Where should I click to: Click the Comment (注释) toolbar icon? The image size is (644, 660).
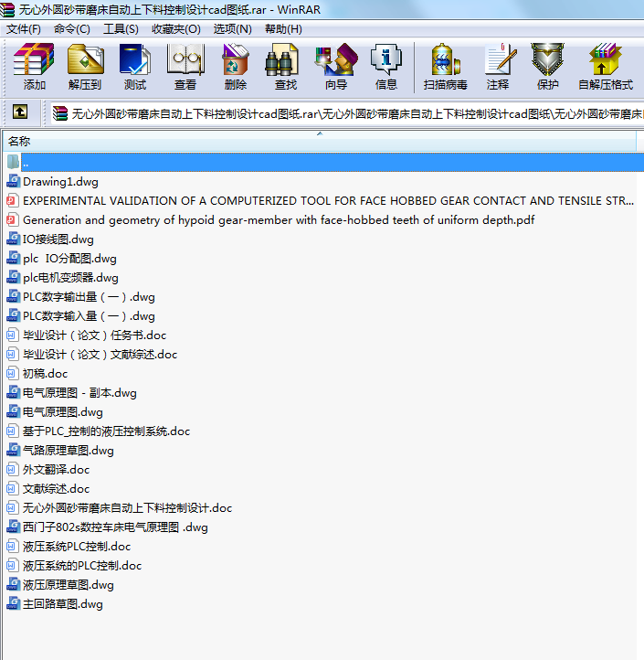[498, 67]
